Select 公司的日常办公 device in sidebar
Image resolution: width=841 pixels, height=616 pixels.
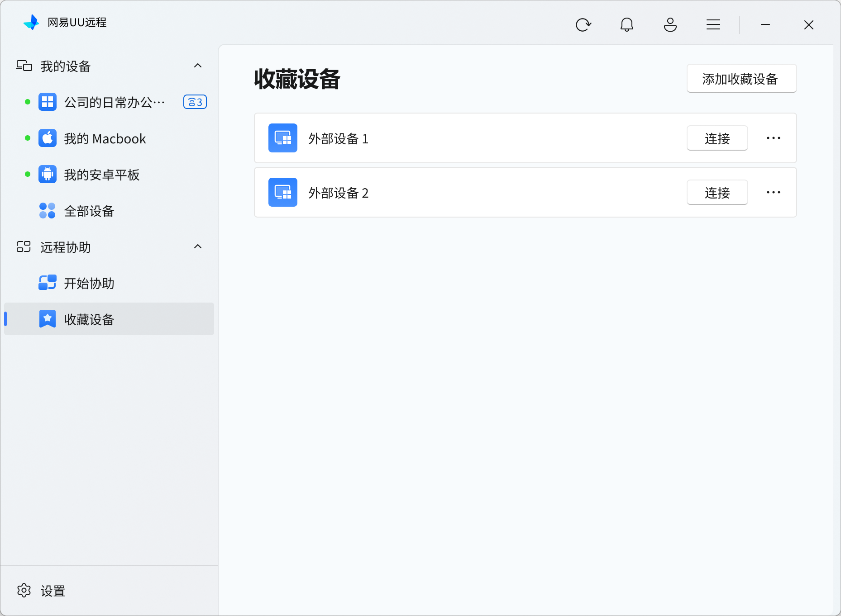pyautogui.click(x=109, y=102)
